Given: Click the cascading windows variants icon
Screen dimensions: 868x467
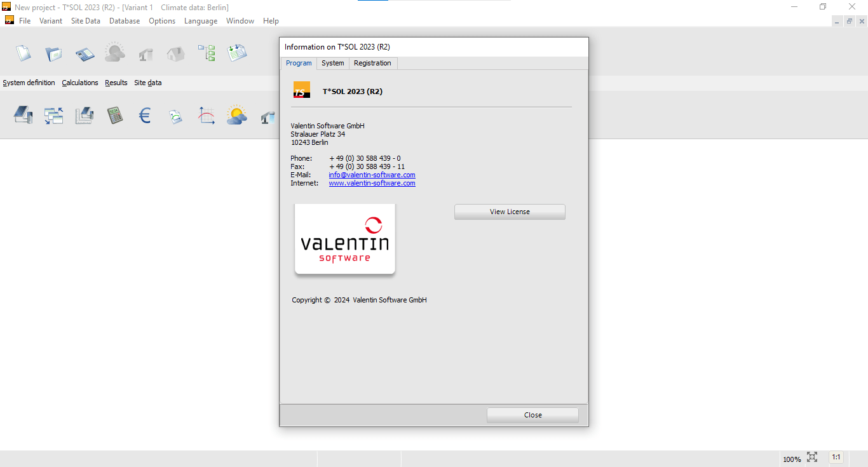Looking at the screenshot, I should (x=53, y=115).
